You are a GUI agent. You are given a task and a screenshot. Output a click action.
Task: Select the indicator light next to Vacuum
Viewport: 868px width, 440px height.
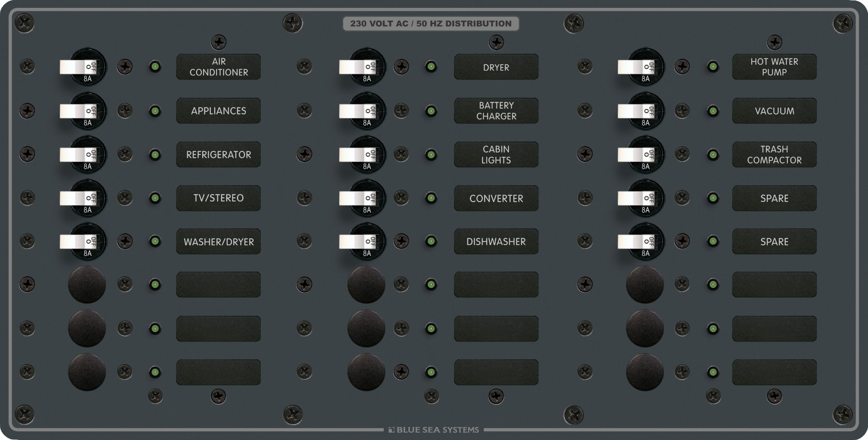point(713,111)
